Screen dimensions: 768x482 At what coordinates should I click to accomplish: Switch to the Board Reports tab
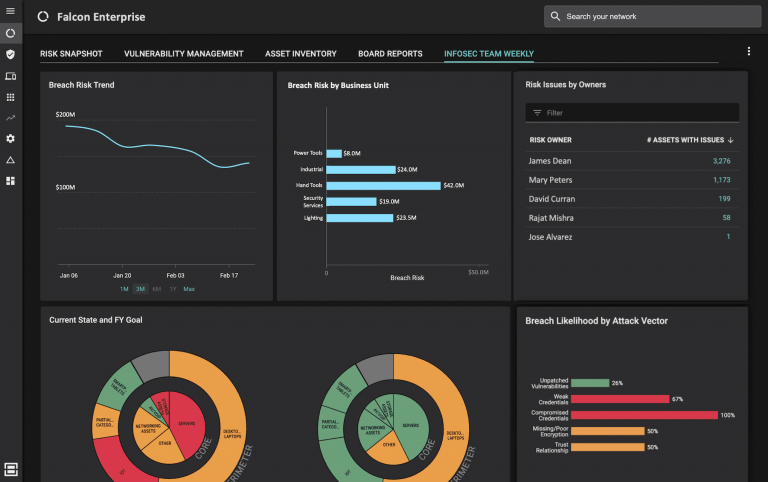coord(390,54)
